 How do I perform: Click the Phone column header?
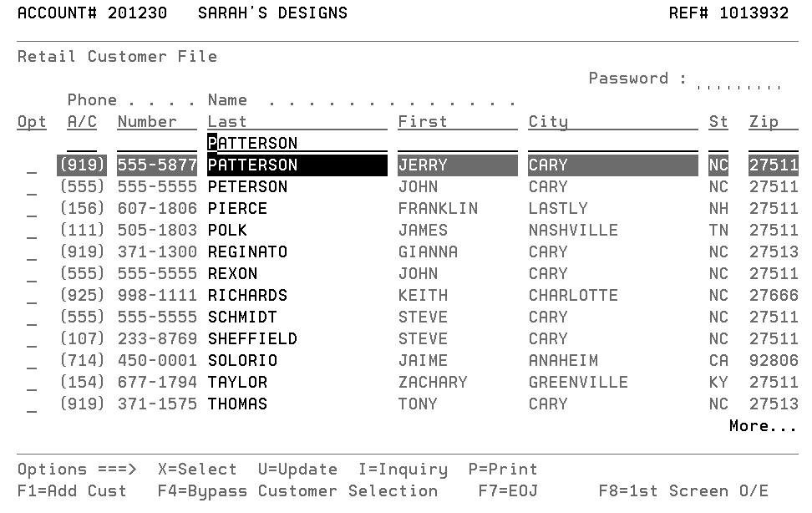pyautogui.click(x=92, y=99)
